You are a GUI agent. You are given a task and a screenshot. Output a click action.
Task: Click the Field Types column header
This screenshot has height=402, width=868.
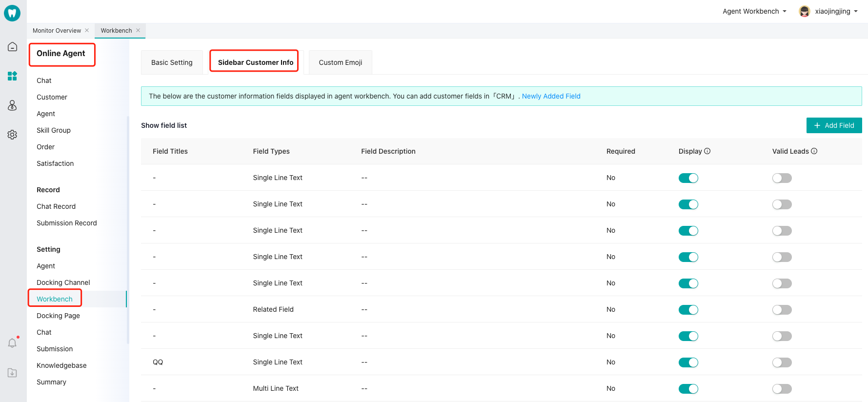click(x=271, y=151)
